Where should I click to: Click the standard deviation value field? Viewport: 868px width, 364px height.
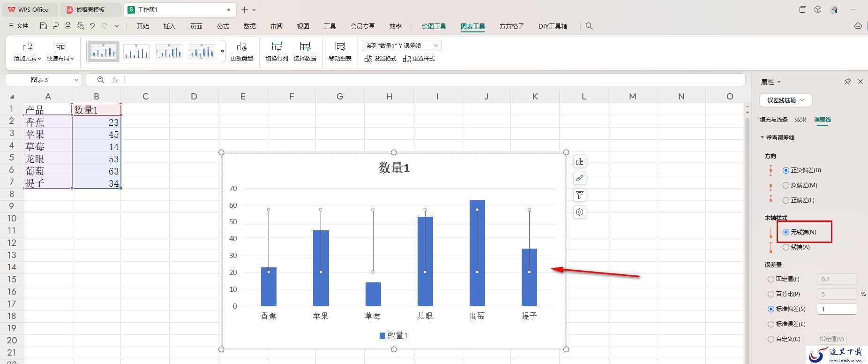(x=837, y=309)
